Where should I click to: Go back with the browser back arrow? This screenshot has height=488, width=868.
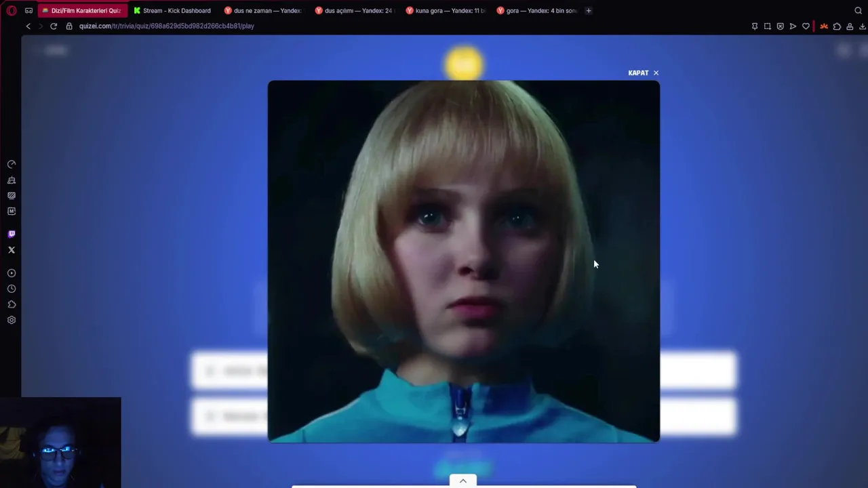coord(28,26)
